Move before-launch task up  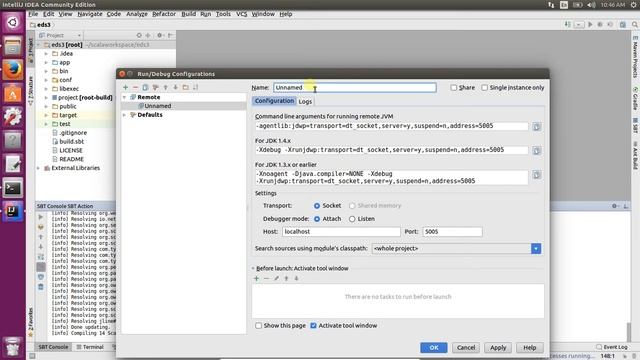pos(287,278)
